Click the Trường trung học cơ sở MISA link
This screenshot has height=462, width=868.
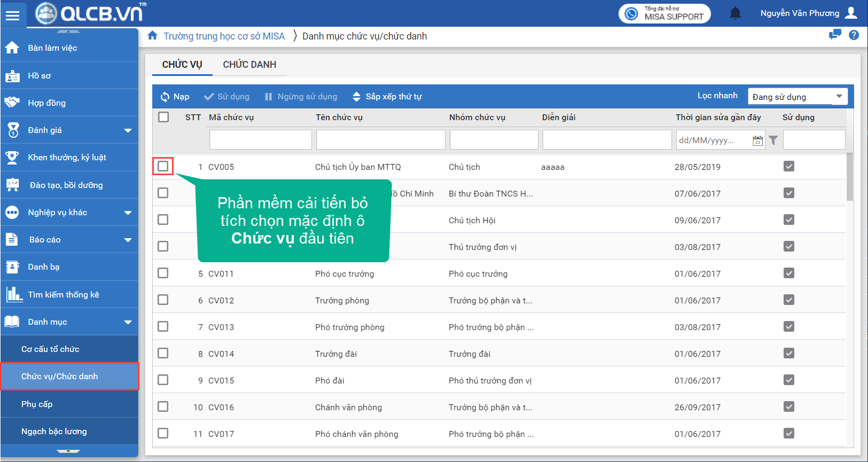(x=224, y=36)
